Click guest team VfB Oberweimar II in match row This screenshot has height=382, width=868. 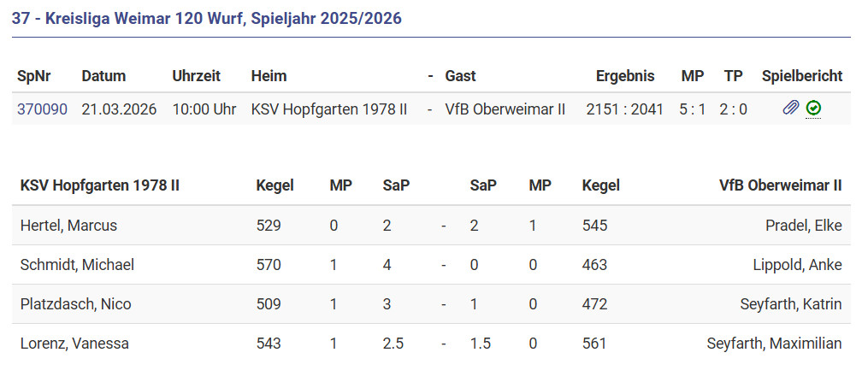(505, 109)
